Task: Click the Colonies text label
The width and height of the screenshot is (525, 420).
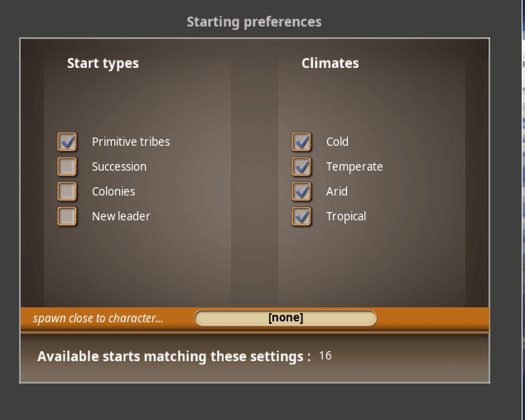Action: click(x=113, y=191)
